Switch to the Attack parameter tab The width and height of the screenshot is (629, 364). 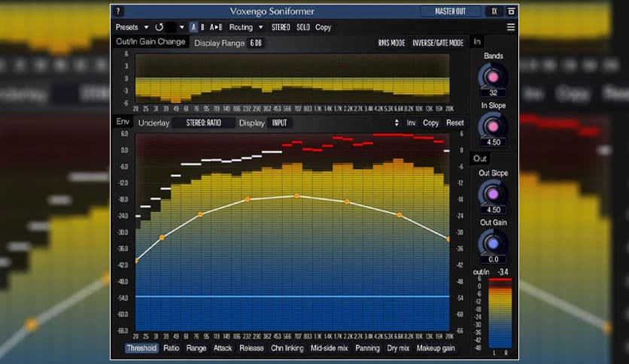point(223,348)
